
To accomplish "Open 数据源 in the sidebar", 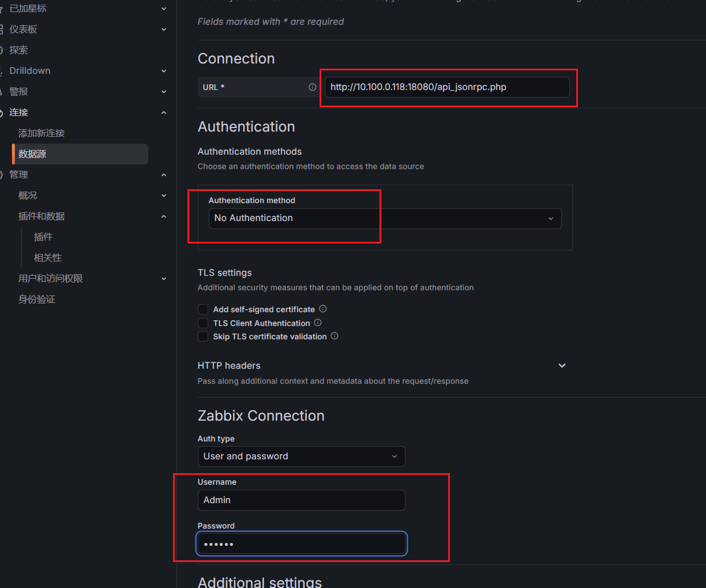I will 32,154.
